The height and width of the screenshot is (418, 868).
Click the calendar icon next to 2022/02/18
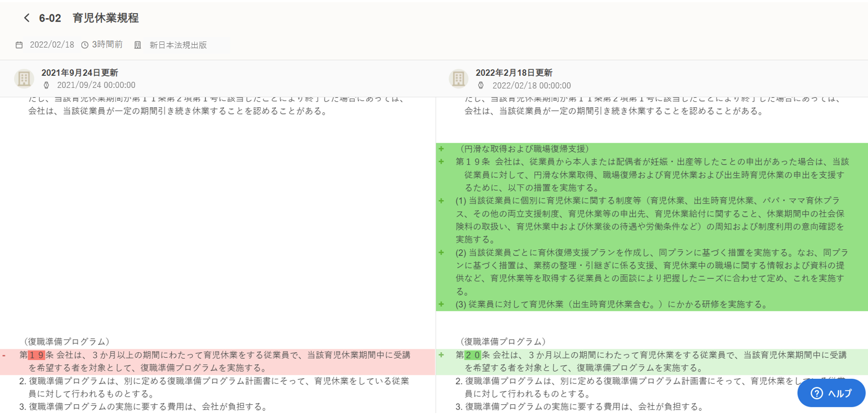point(19,45)
